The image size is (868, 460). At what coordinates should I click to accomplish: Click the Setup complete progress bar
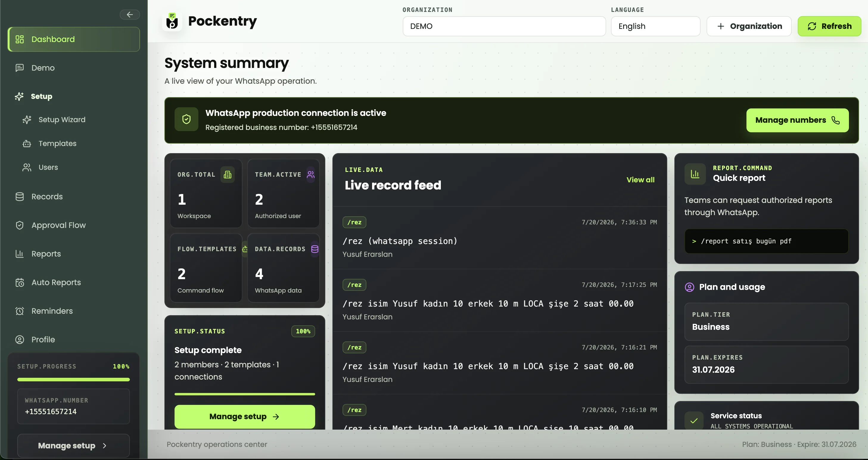point(245,394)
